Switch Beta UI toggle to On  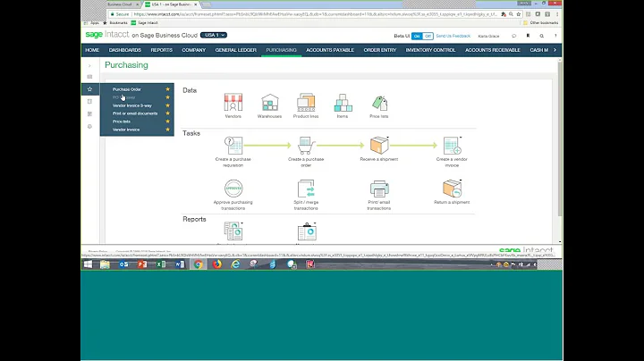click(x=417, y=36)
